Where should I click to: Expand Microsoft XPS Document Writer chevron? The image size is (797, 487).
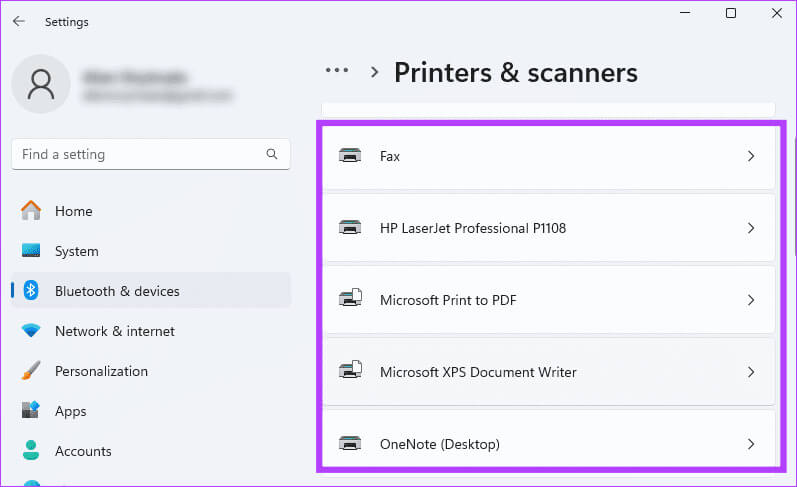[x=751, y=372]
